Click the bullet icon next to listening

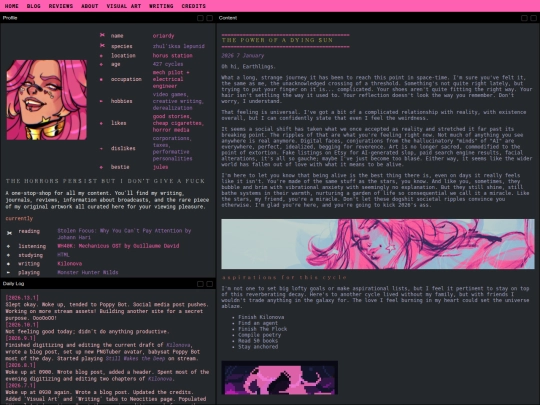(x=8, y=246)
